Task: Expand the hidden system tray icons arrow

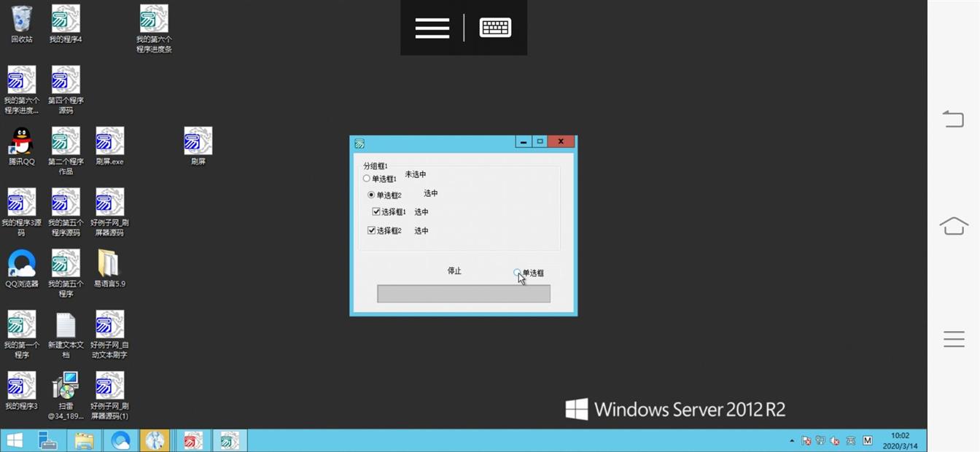Action: [x=792, y=441]
